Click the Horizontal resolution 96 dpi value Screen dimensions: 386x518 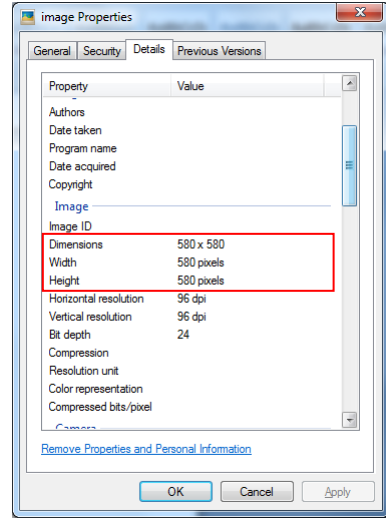[x=191, y=298]
